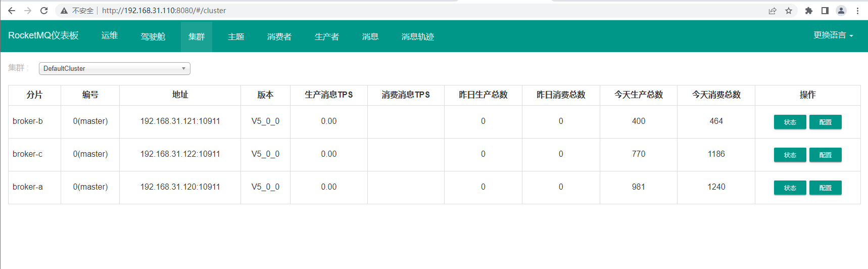Open the browser three-dot menu
Viewport: 868px width, 269px height.
[857, 11]
